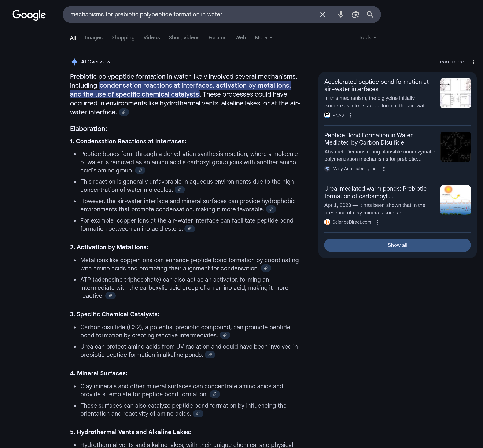This screenshot has height=448, width=483.
Task: Open Google Lens image search icon
Action: coord(355,15)
